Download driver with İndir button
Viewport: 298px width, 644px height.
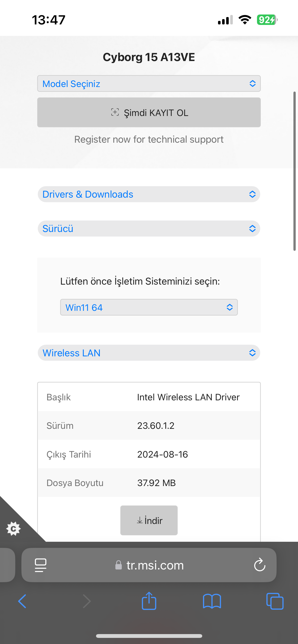(x=149, y=520)
